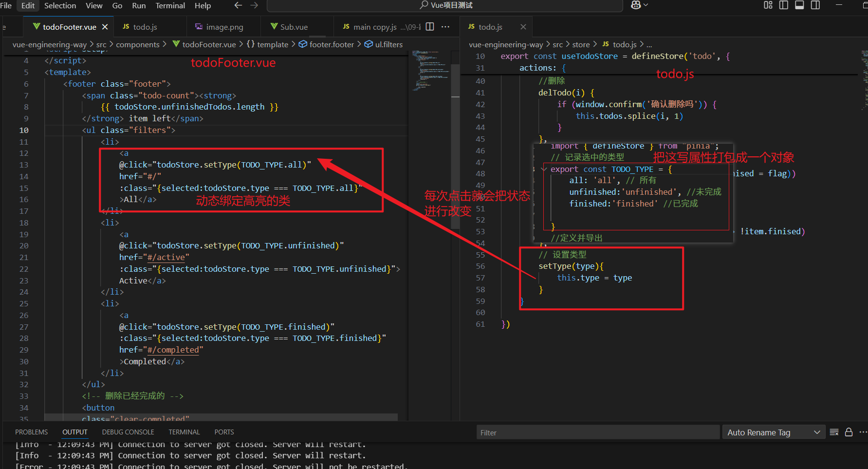Open the Edit menu
The image size is (868, 469).
click(28, 5)
